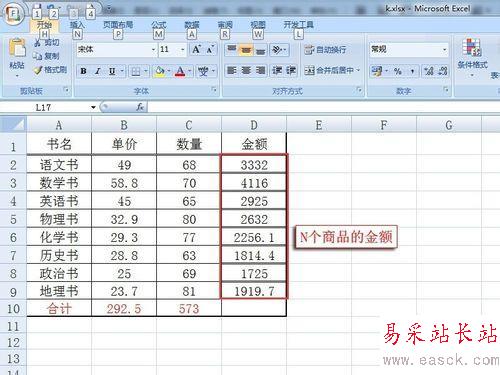Open the fill color dropdown arrow
The width and height of the screenshot is (500, 375).
(x=169, y=71)
